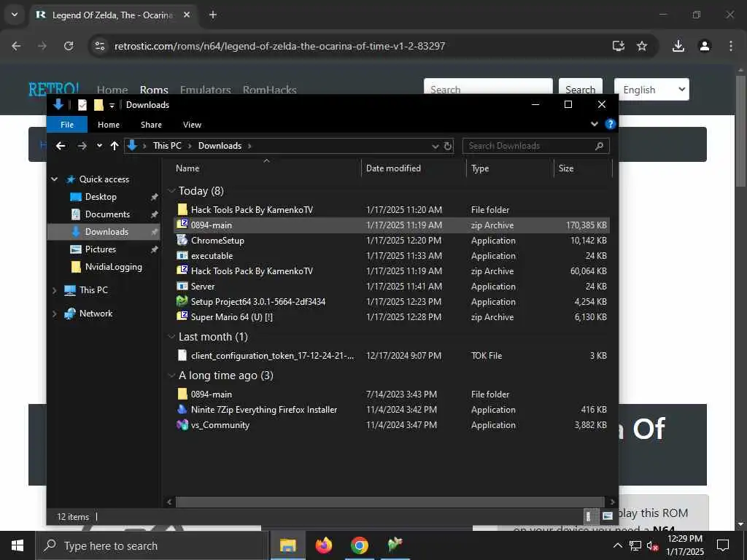Open Project64 taskbar icon

(395, 545)
